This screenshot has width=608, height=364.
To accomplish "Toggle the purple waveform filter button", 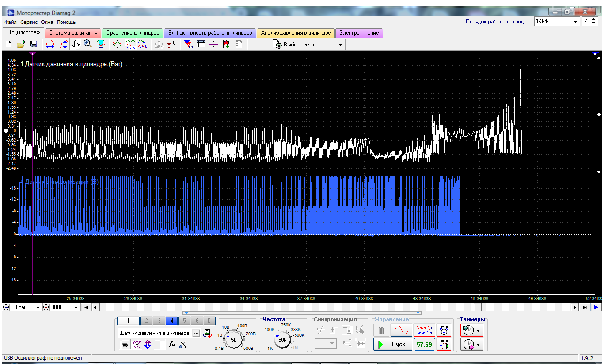I will point(137,344).
